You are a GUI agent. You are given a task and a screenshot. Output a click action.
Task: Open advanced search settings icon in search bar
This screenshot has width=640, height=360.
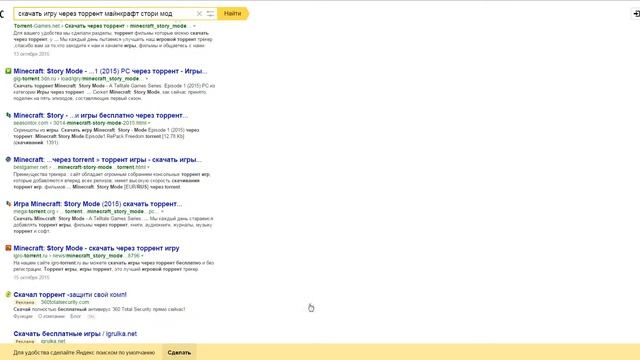[210, 13]
